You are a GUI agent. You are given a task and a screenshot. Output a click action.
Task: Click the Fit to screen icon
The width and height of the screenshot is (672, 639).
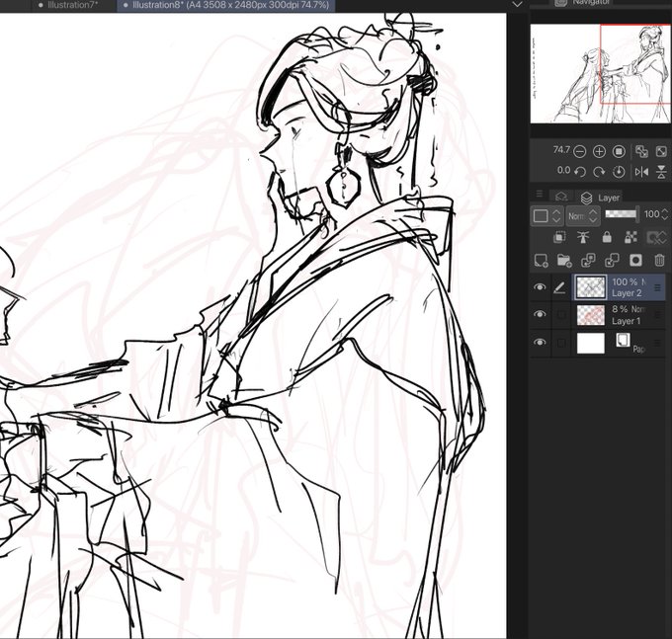pyautogui.click(x=661, y=152)
